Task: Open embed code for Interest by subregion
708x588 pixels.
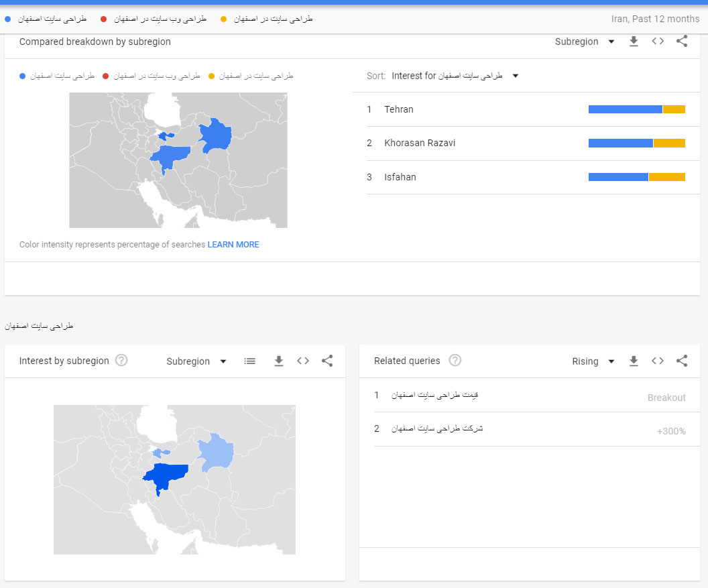Action: (x=303, y=361)
